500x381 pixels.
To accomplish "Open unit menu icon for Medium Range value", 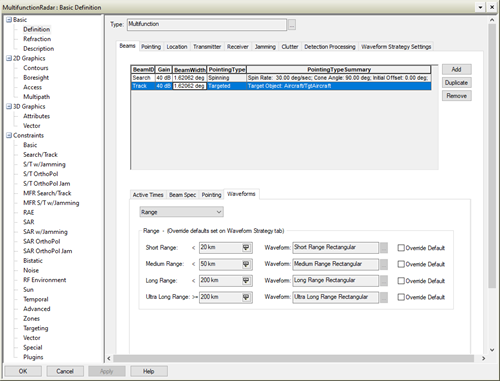I will tap(246, 264).
